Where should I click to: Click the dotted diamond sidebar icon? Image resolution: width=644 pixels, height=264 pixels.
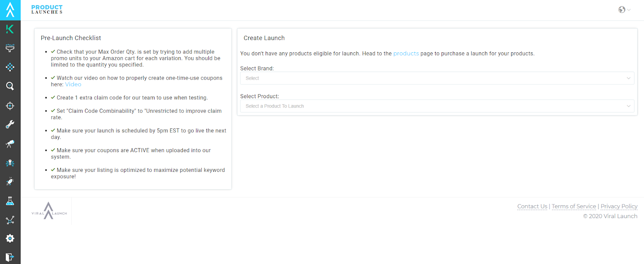click(x=10, y=67)
